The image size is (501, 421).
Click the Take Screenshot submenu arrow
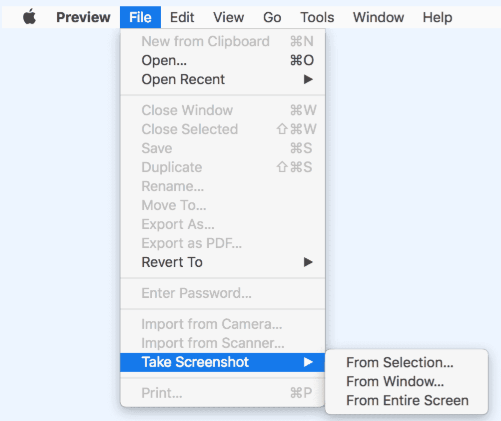pyautogui.click(x=308, y=362)
